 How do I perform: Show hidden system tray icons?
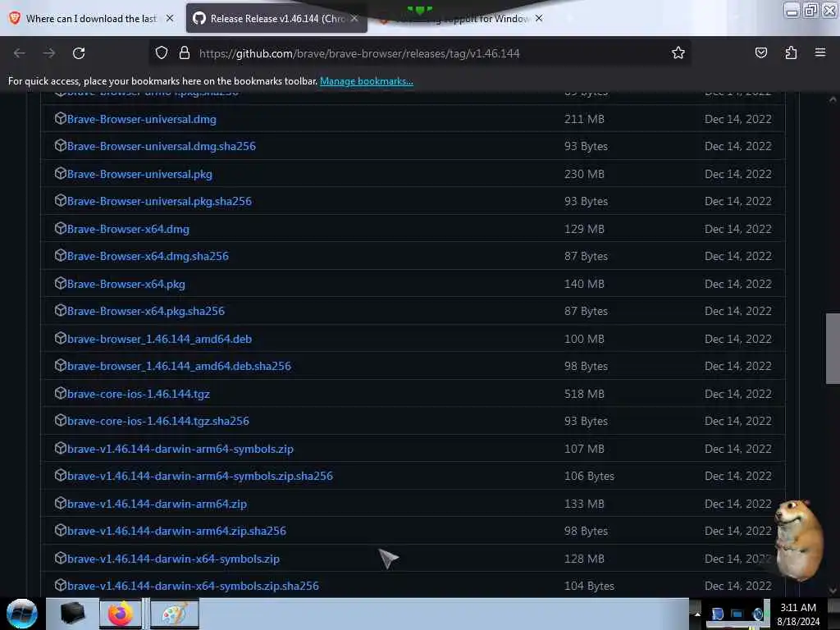click(697, 614)
